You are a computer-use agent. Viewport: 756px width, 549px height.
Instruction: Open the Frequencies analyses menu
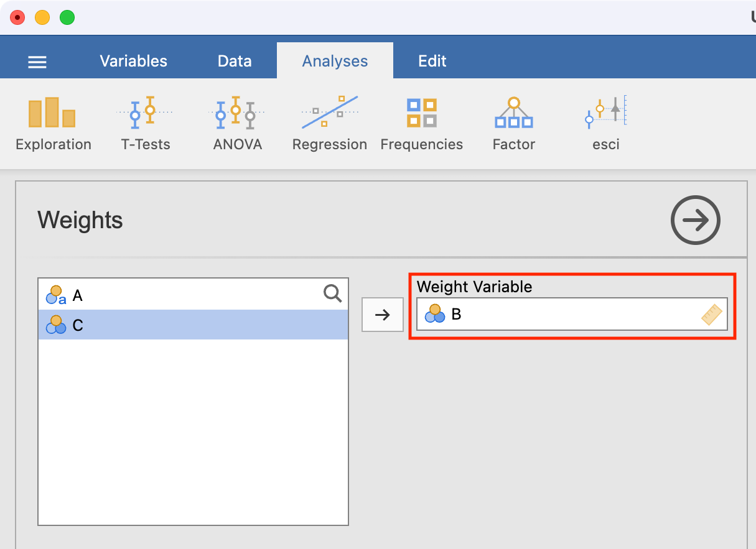click(421, 124)
